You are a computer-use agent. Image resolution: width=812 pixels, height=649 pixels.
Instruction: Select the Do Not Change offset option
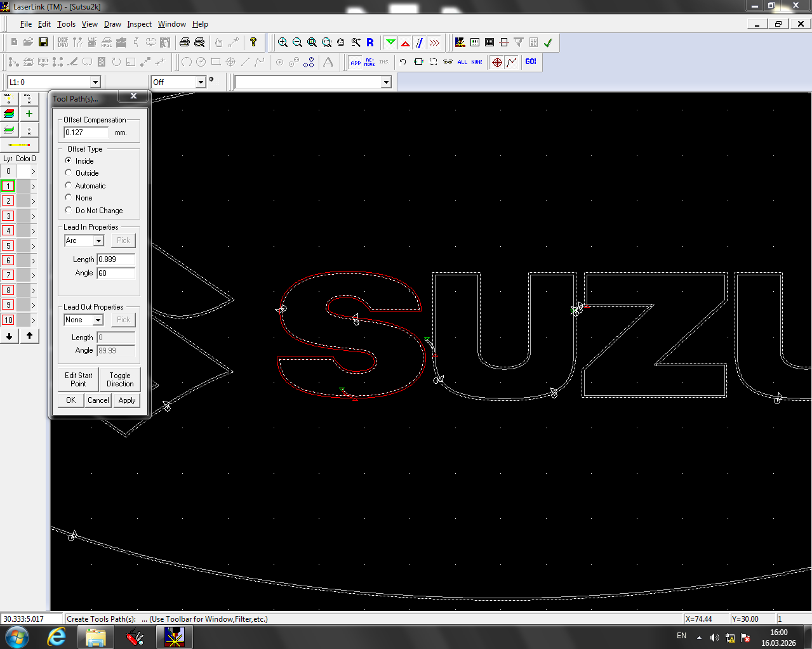[x=69, y=210]
